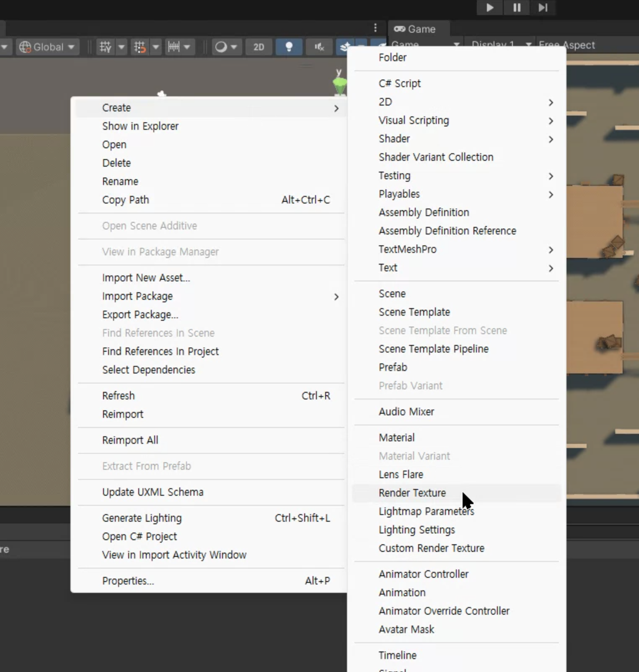
Task: Expand the Playables submenu
Action: coord(457,194)
